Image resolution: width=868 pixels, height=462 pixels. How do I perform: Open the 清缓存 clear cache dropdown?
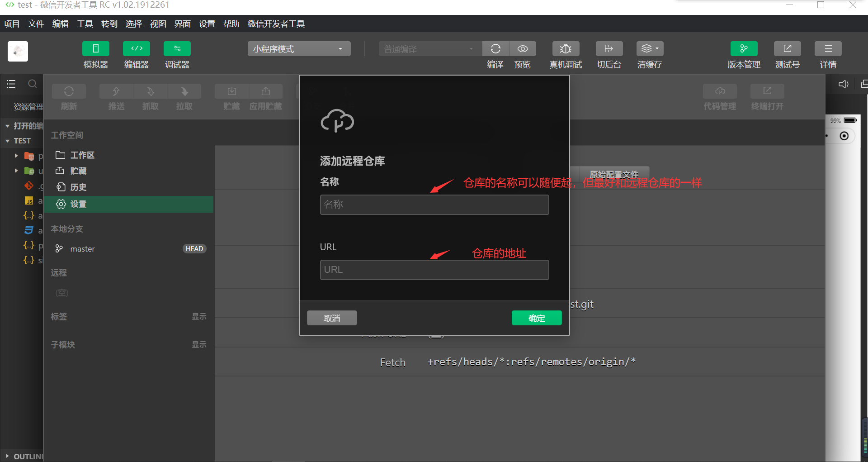(x=650, y=48)
